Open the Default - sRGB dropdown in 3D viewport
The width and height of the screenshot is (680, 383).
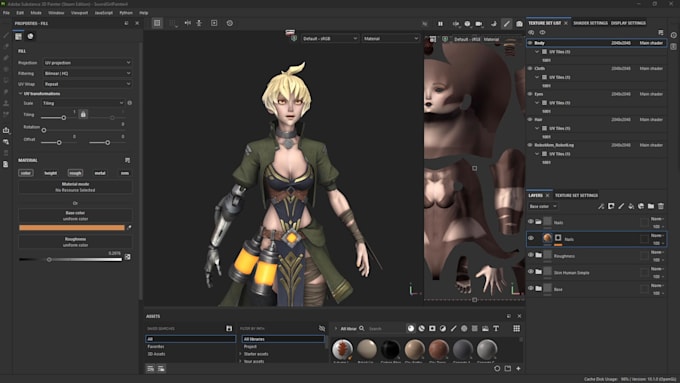(x=330, y=39)
